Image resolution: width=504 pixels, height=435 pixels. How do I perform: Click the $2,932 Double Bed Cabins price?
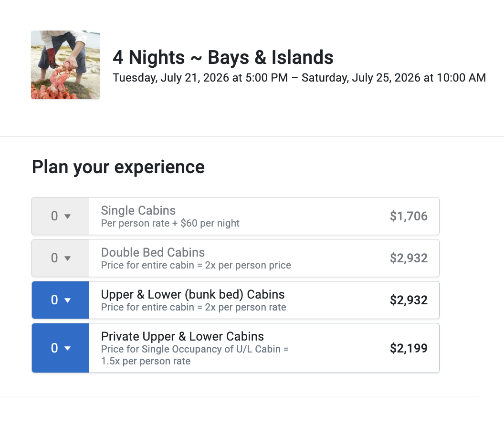coord(409,259)
